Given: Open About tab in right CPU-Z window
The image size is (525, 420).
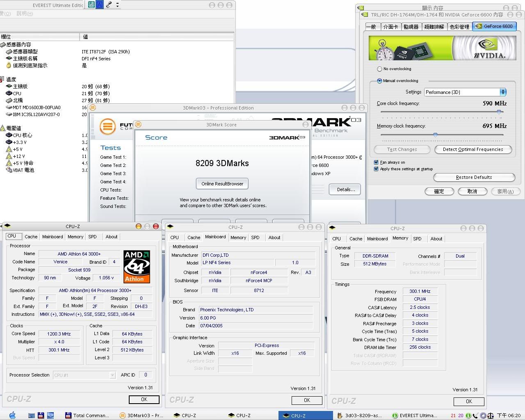Looking at the screenshot, I should [436, 239].
